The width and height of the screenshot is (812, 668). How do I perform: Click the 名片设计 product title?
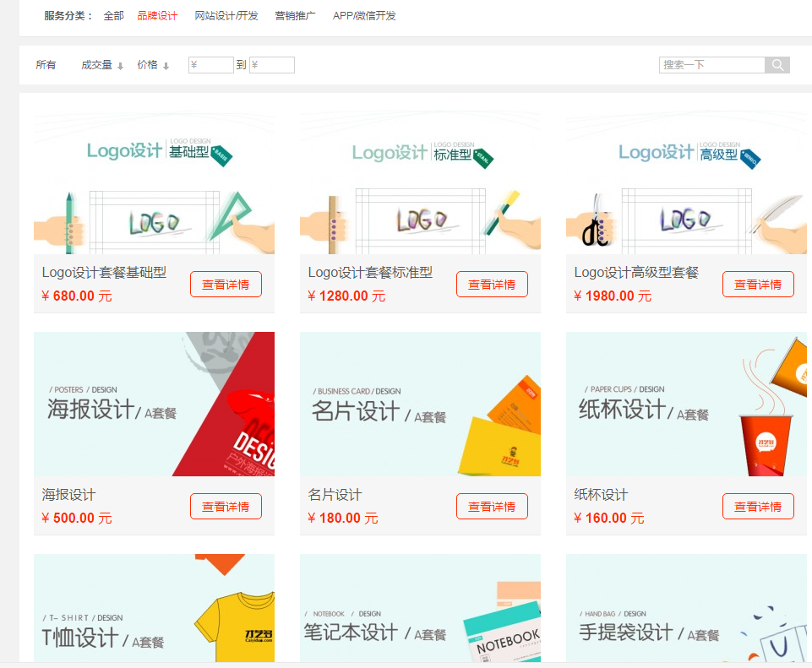click(x=335, y=494)
